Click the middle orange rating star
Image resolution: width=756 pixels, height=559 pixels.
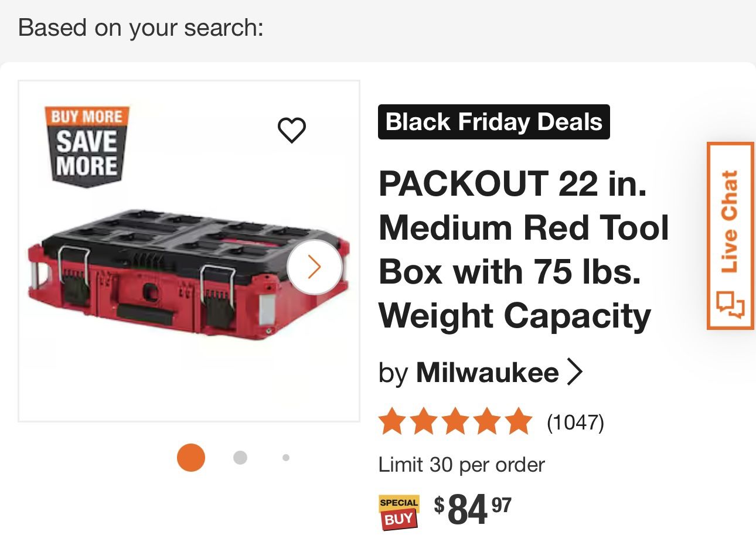click(455, 422)
